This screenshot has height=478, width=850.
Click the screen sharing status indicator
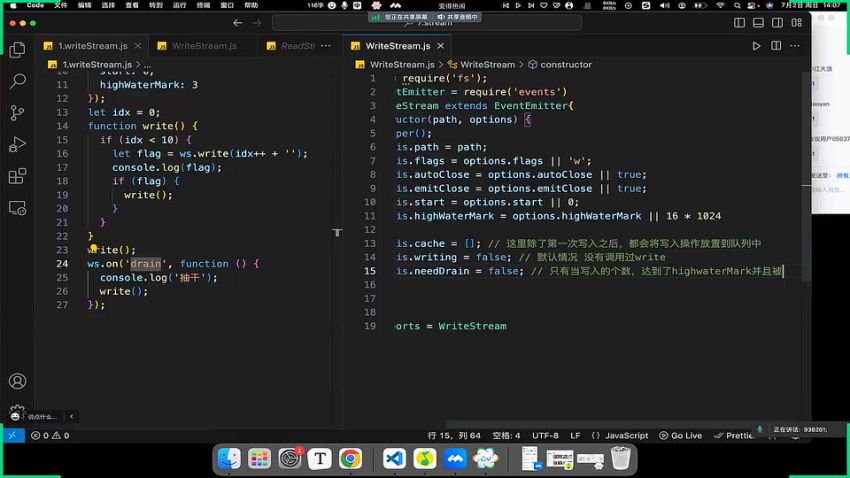click(x=400, y=17)
